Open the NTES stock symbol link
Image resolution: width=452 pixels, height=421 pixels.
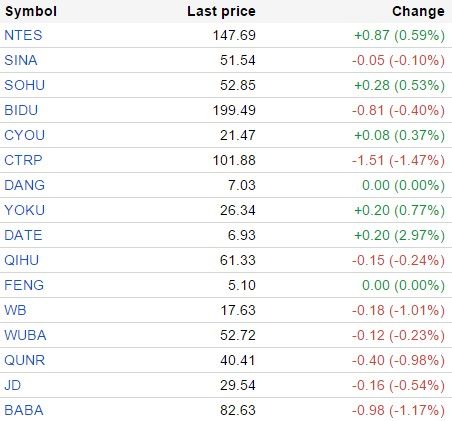click(23, 35)
